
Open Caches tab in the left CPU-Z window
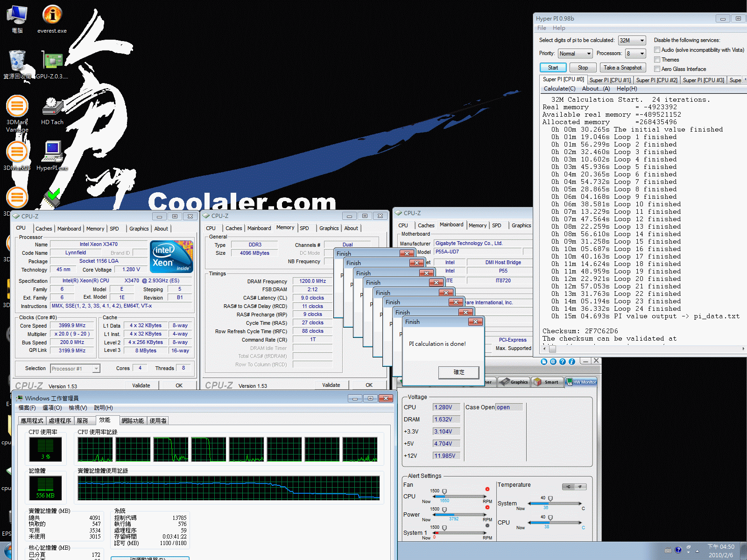coord(44,229)
